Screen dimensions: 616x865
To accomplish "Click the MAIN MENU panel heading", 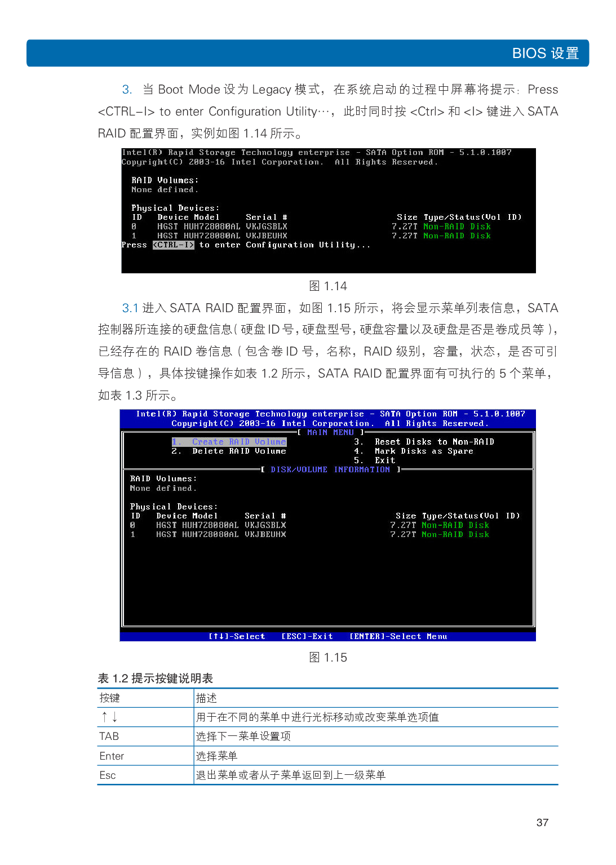I will pyautogui.click(x=330, y=432).
